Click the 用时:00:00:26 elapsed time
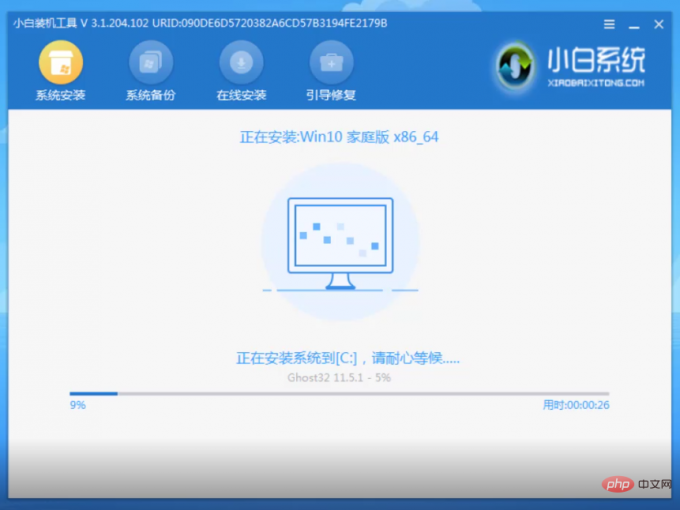The height and width of the screenshot is (510, 680). 576,405
